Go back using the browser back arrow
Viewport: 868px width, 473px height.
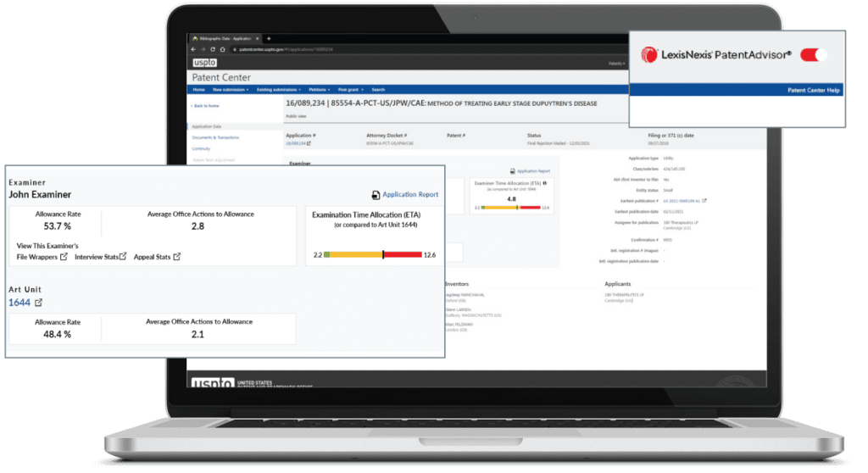coord(193,49)
